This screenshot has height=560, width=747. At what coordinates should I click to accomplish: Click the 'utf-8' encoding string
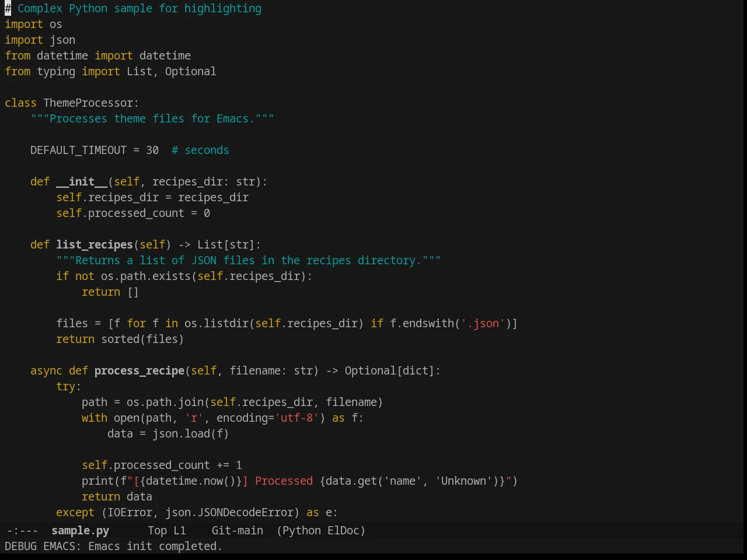click(x=296, y=418)
